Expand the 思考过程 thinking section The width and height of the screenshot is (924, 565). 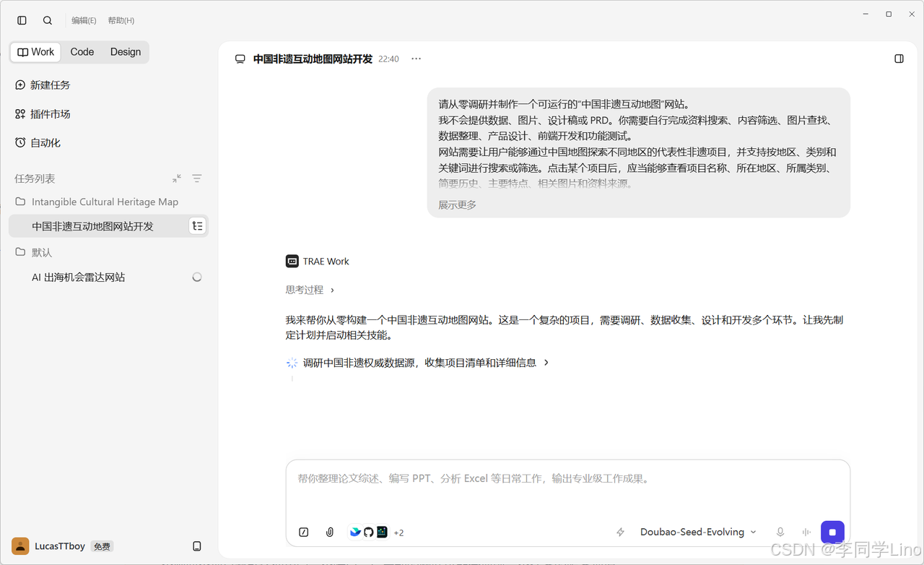tap(310, 290)
